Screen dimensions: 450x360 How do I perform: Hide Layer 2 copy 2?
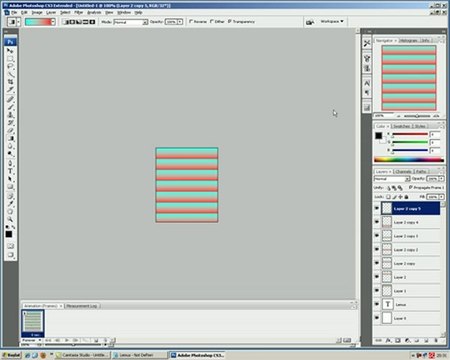[x=377, y=249]
